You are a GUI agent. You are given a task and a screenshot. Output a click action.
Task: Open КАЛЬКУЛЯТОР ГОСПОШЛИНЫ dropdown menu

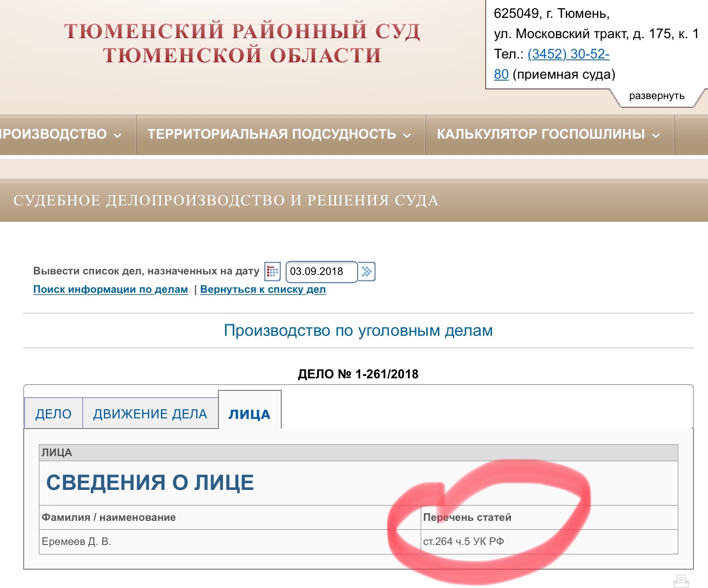(x=548, y=134)
